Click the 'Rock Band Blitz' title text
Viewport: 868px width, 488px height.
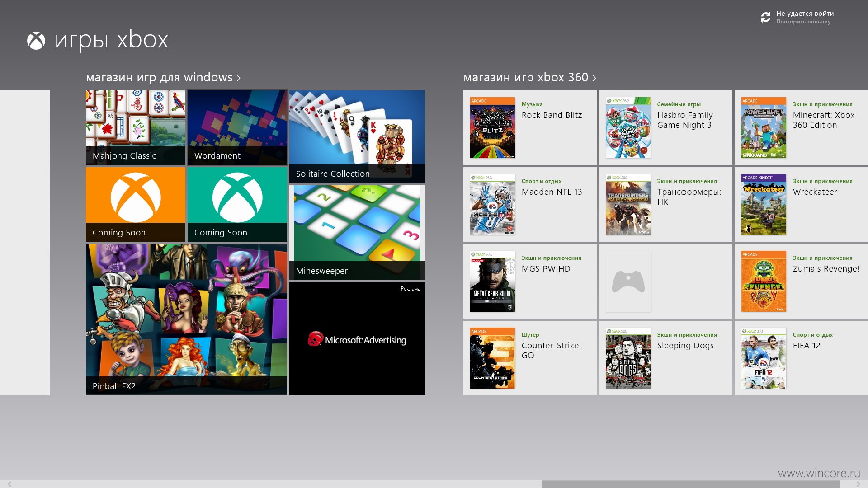pyautogui.click(x=552, y=115)
